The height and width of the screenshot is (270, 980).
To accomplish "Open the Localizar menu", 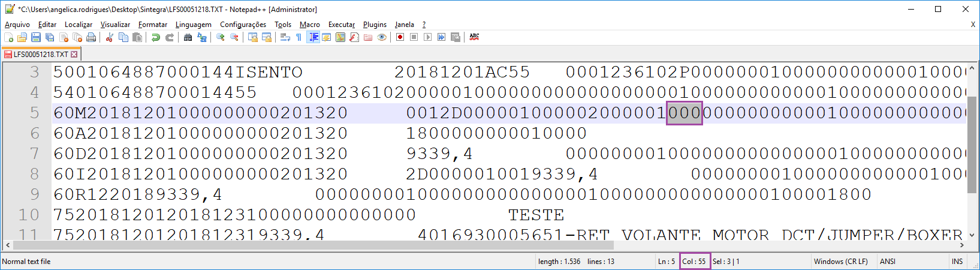I will 79,25.
